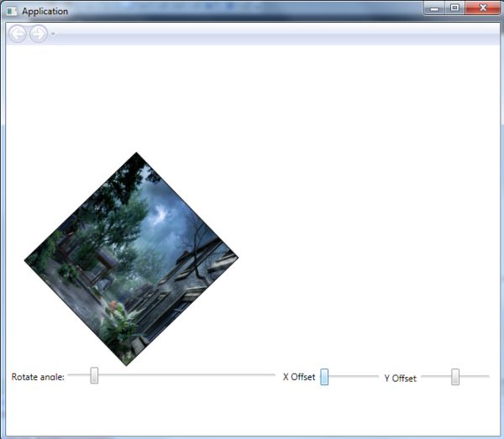
Task: Click the rotated landscape image
Action: click(x=131, y=259)
